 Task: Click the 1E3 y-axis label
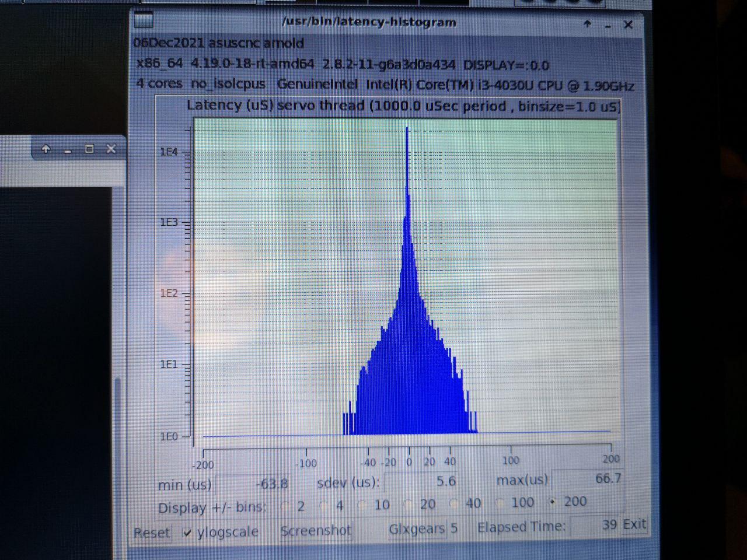point(169,223)
